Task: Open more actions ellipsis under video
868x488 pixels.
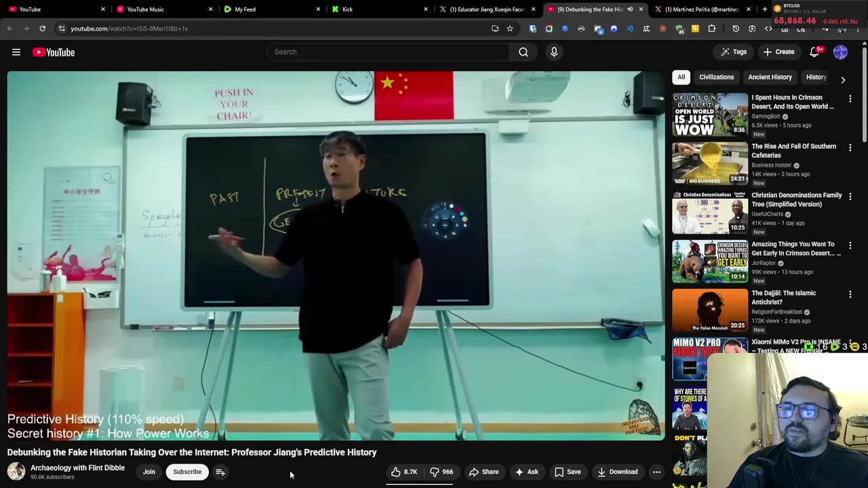Action: 656,472
